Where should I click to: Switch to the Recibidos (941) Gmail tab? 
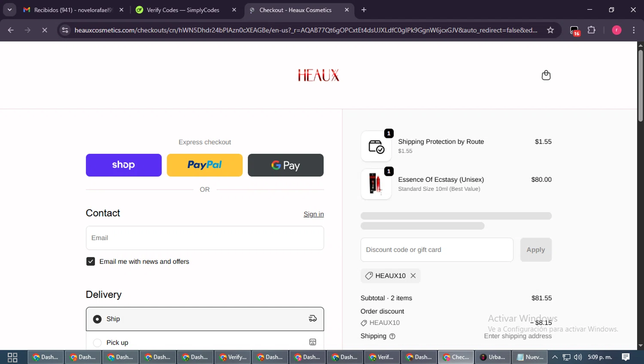[73, 10]
